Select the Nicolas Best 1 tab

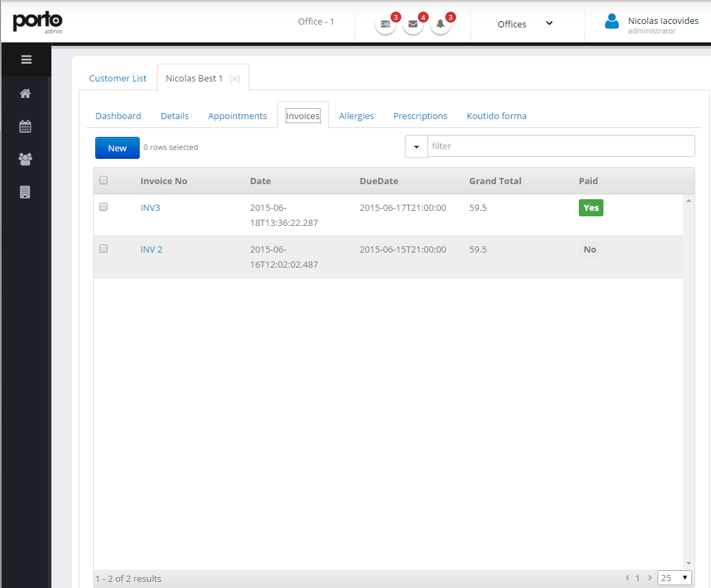(194, 78)
